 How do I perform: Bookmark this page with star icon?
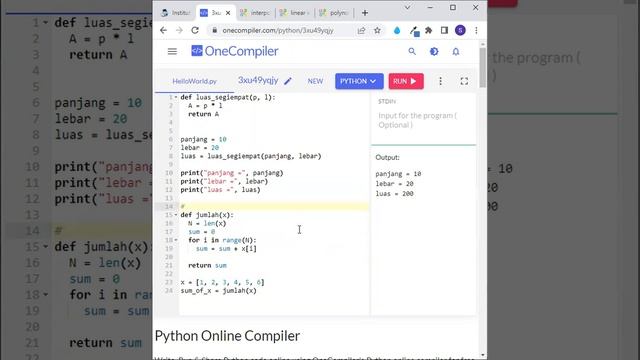[x=377, y=30]
